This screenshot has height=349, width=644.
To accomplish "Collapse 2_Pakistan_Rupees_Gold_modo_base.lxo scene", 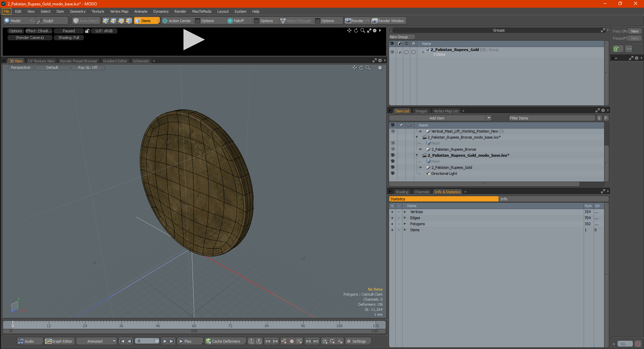I will click(x=417, y=155).
